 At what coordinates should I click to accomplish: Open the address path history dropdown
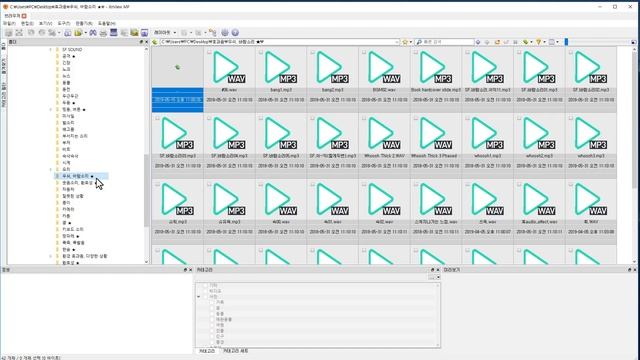[x=397, y=42]
